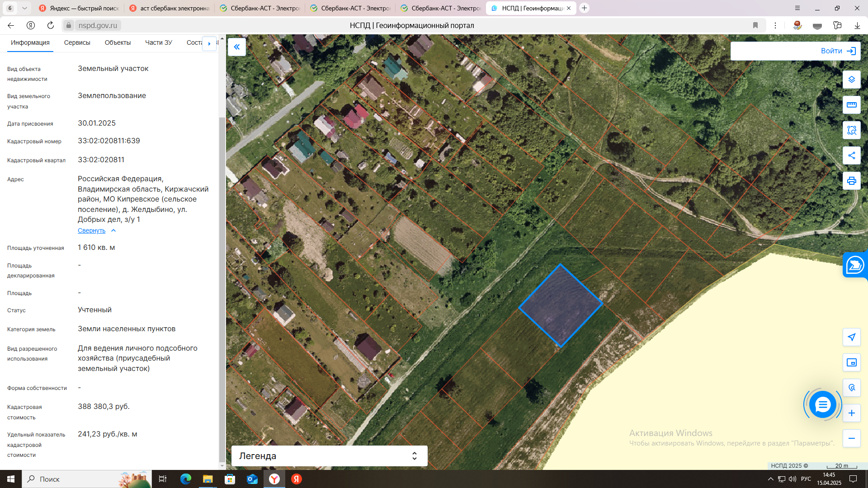This screenshot has height=488, width=868.
Task: Toggle the overview map window icon
Action: (851, 362)
